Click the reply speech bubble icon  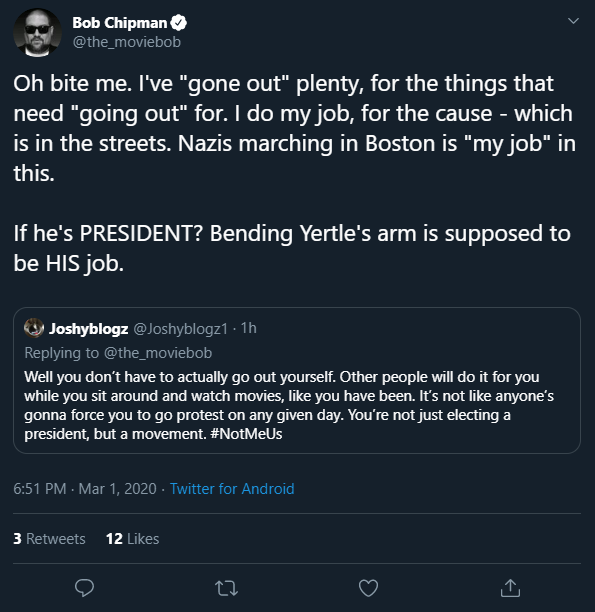pos(84,588)
